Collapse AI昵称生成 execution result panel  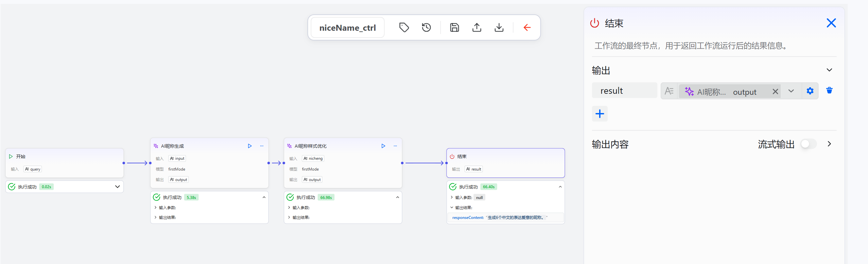(264, 197)
